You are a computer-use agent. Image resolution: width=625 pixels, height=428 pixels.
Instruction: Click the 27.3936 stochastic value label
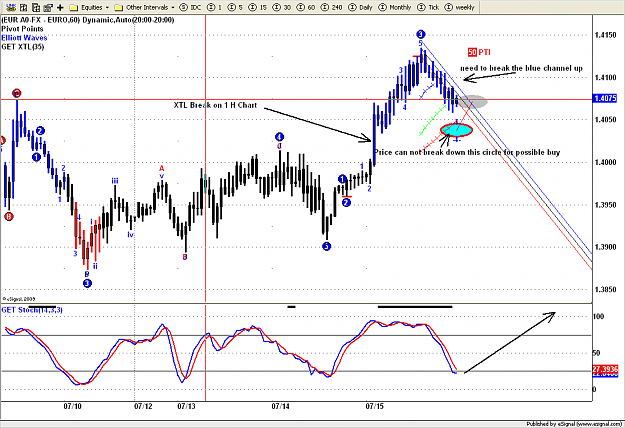pos(605,369)
